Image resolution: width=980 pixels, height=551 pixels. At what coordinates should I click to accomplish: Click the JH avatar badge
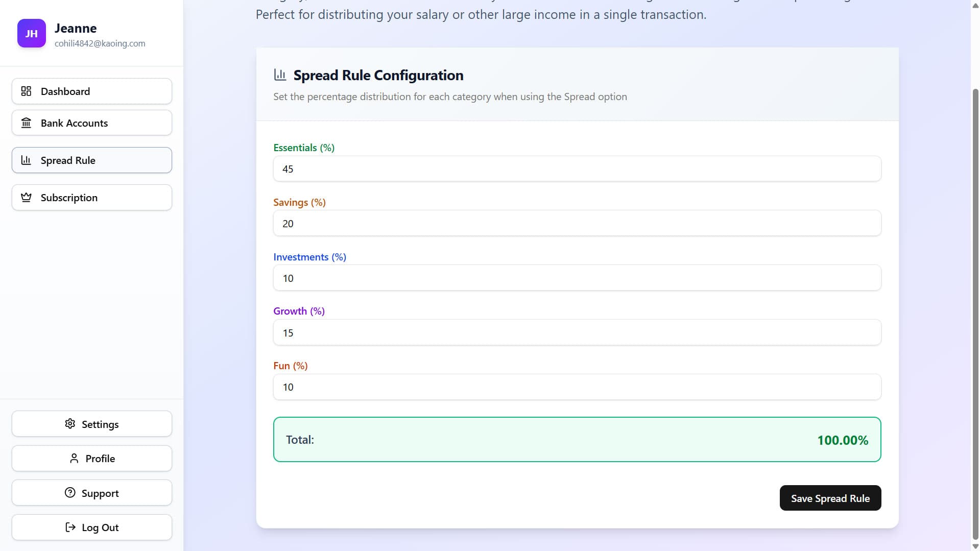pyautogui.click(x=31, y=33)
